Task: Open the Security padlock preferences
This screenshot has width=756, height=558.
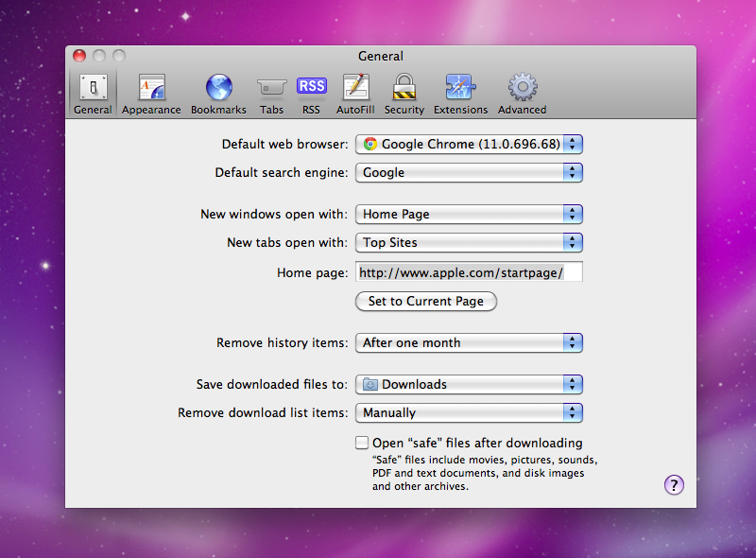Action: (x=404, y=95)
